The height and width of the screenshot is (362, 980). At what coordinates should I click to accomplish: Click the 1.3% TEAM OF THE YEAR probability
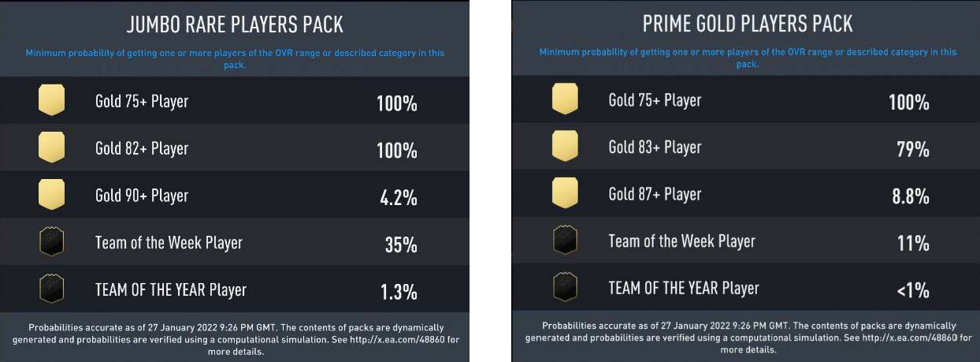coord(399,292)
